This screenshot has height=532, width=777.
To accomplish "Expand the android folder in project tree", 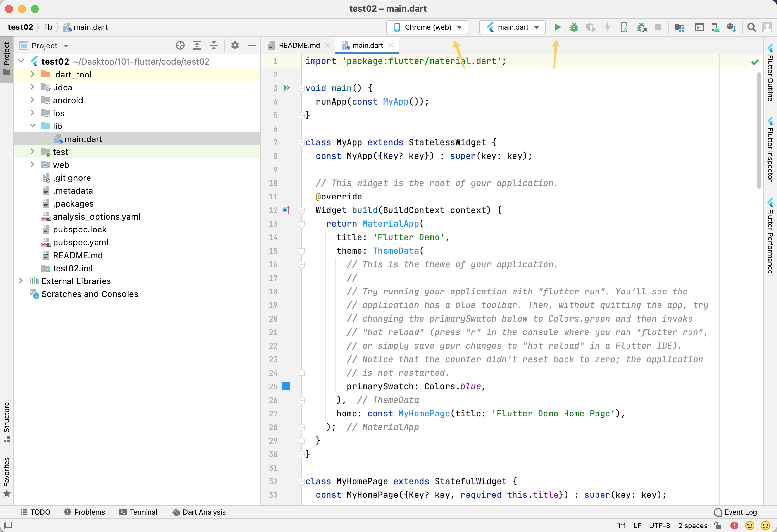I will pos(32,100).
